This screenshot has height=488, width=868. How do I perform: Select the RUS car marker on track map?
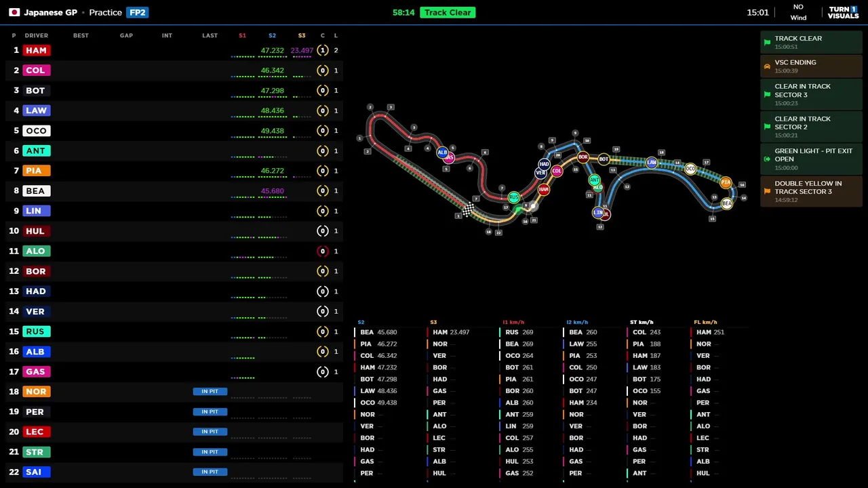pyautogui.click(x=514, y=198)
